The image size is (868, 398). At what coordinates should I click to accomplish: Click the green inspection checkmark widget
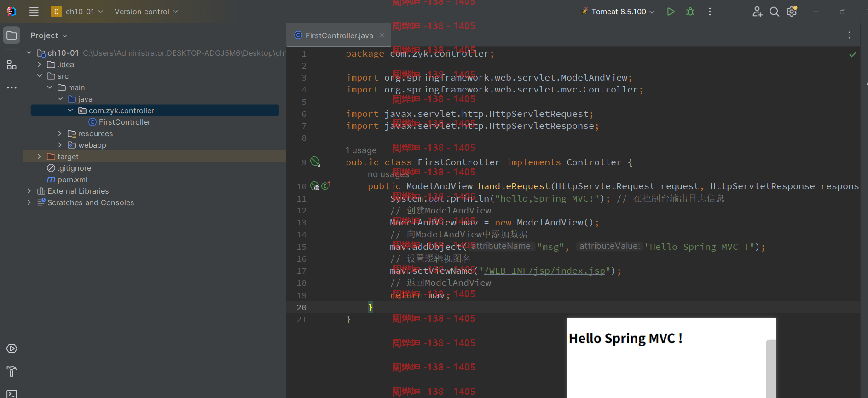(852, 54)
